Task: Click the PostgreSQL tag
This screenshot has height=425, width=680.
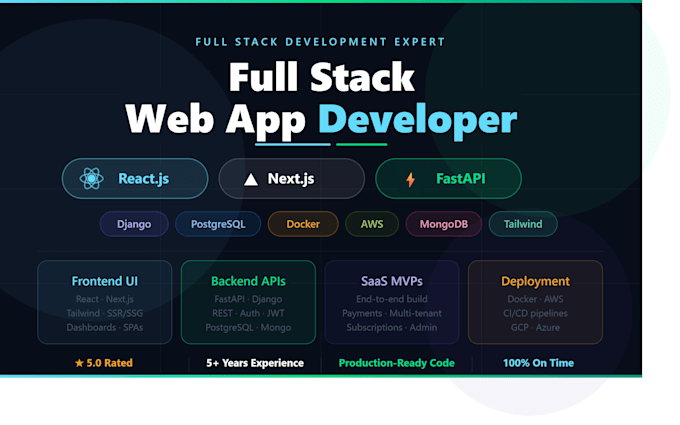Action: (x=218, y=224)
